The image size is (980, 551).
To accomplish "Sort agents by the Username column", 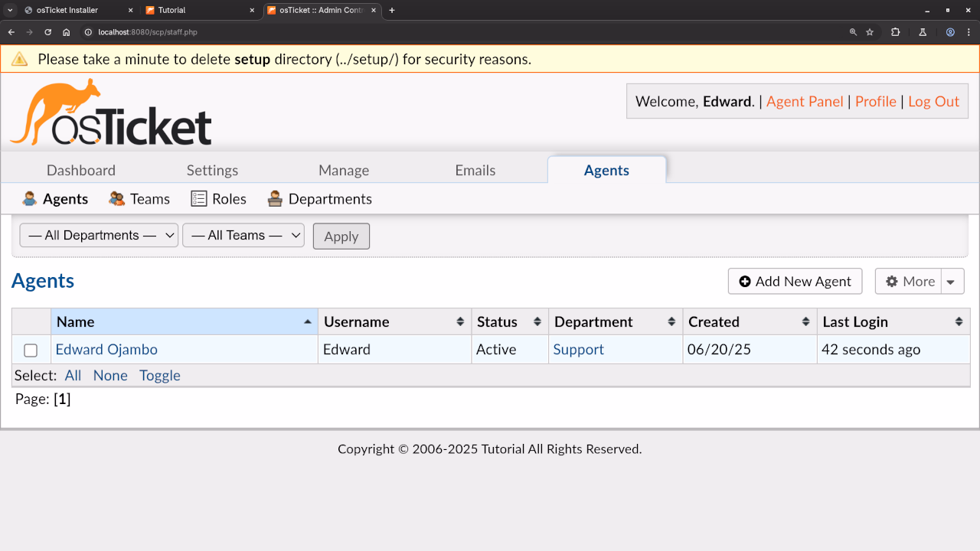I will click(x=394, y=322).
